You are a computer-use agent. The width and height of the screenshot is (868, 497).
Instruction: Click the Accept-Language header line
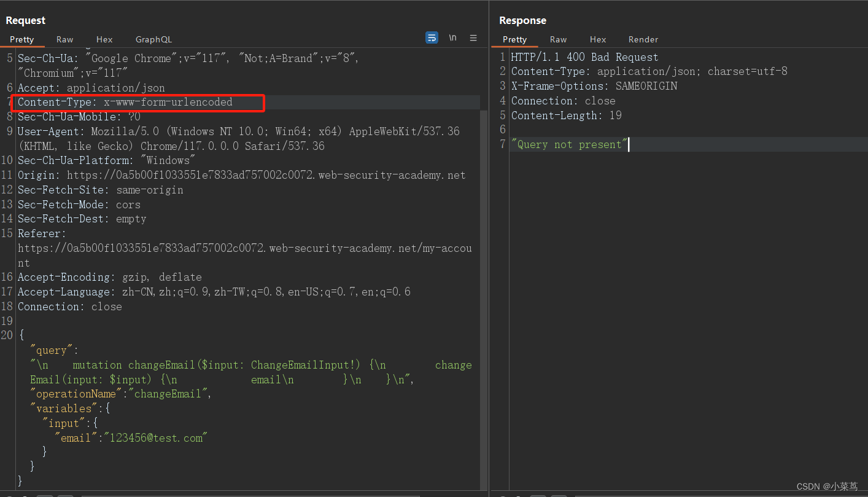[214, 292]
